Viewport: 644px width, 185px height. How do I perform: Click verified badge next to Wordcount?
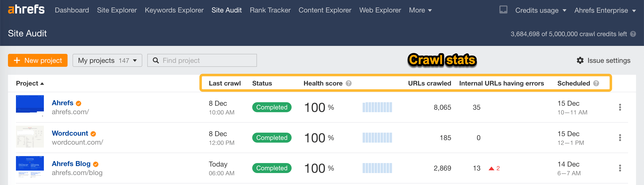[x=93, y=134]
